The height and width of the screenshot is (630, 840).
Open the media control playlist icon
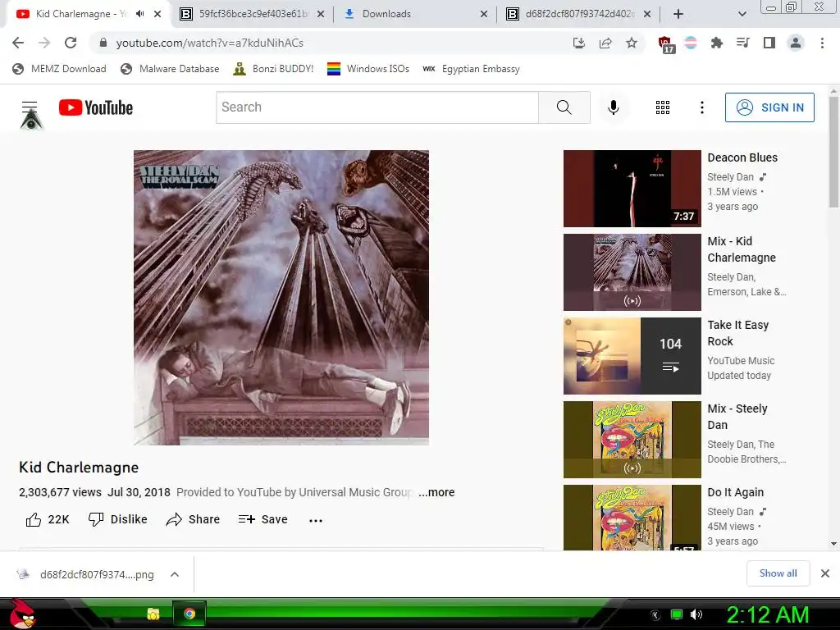coord(743,43)
